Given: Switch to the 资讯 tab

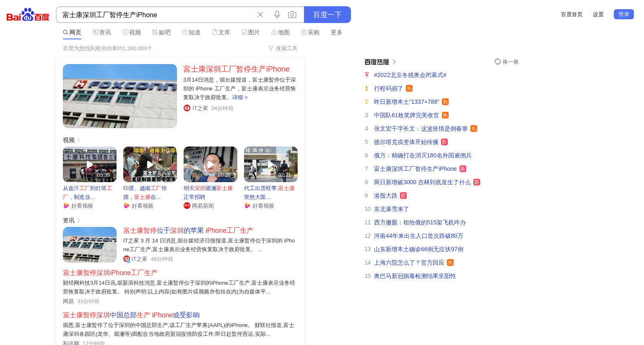Looking at the screenshot, I should (102, 32).
